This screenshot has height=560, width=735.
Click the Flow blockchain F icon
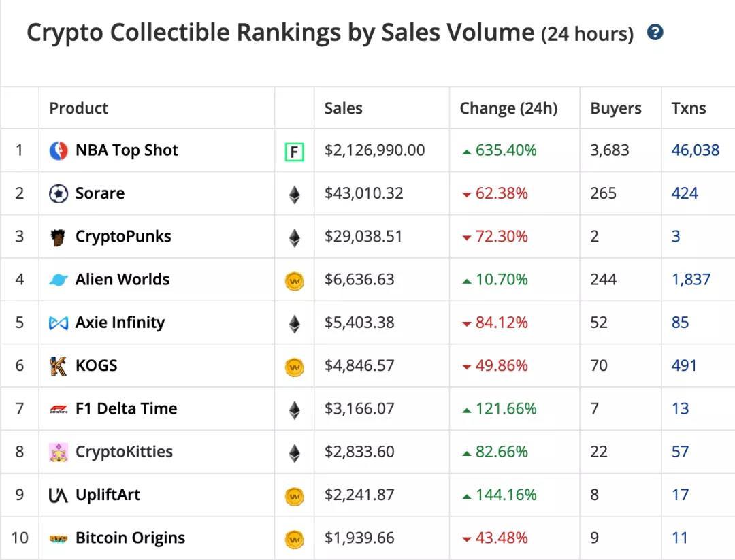[294, 152]
